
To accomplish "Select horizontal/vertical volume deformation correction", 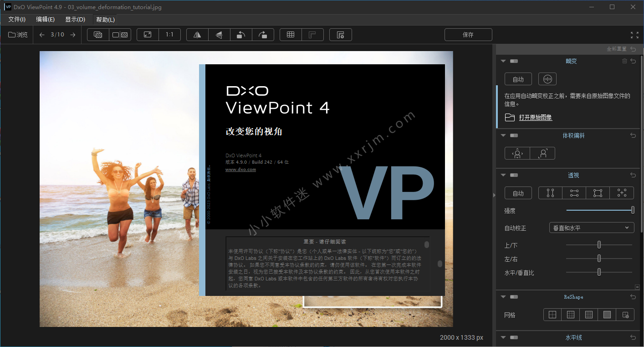I will [517, 153].
